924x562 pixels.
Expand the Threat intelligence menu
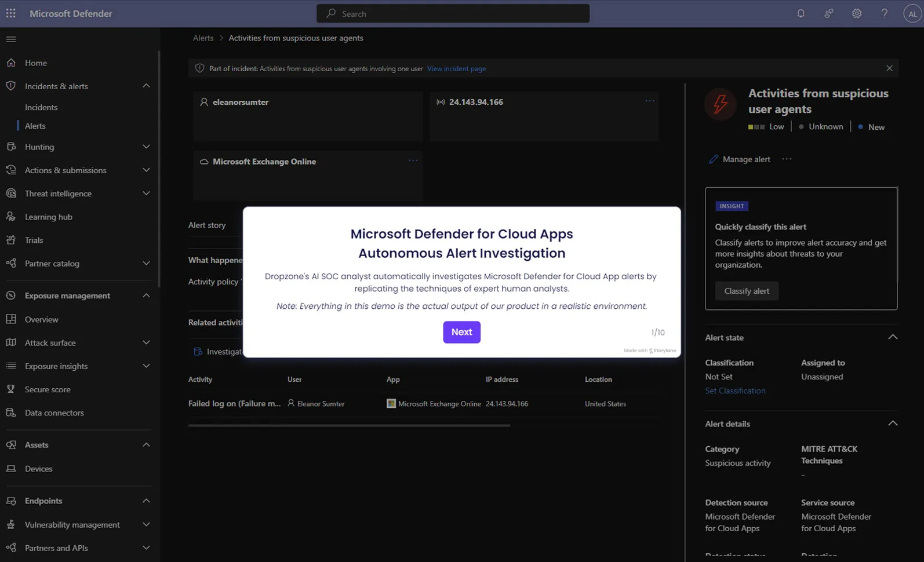[146, 193]
